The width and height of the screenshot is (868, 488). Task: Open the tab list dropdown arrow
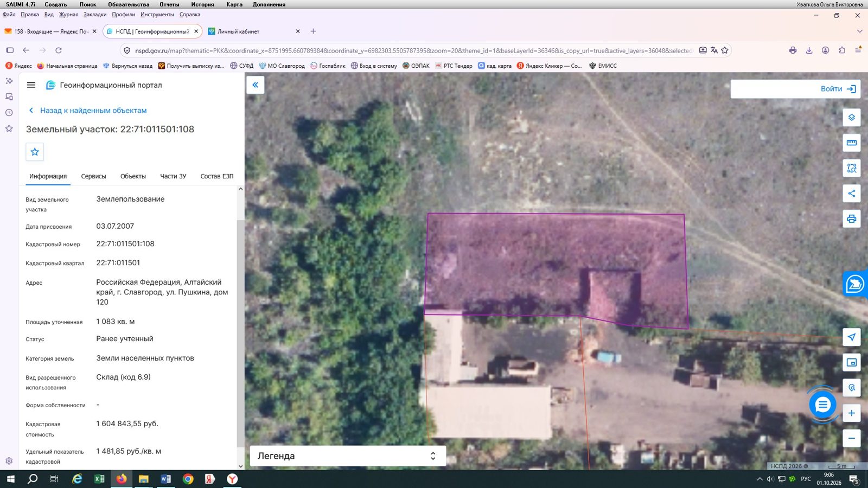point(859,31)
